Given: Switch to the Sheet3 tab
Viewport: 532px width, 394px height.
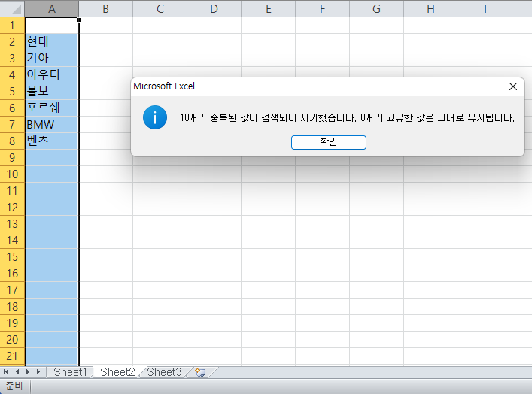Looking at the screenshot, I should (164, 372).
